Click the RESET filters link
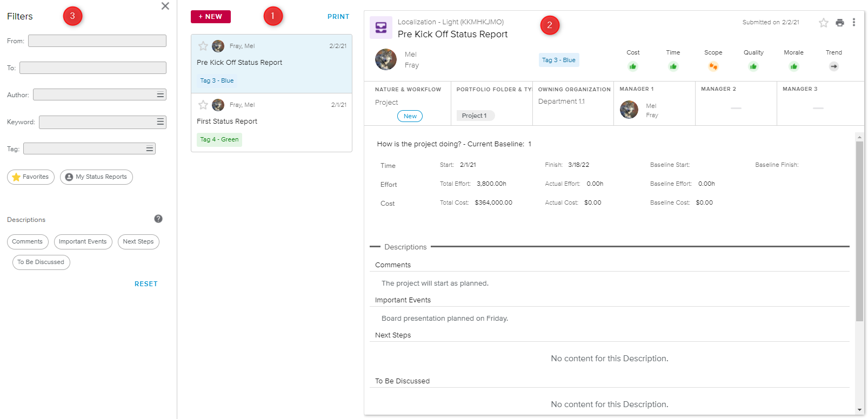 (x=146, y=284)
